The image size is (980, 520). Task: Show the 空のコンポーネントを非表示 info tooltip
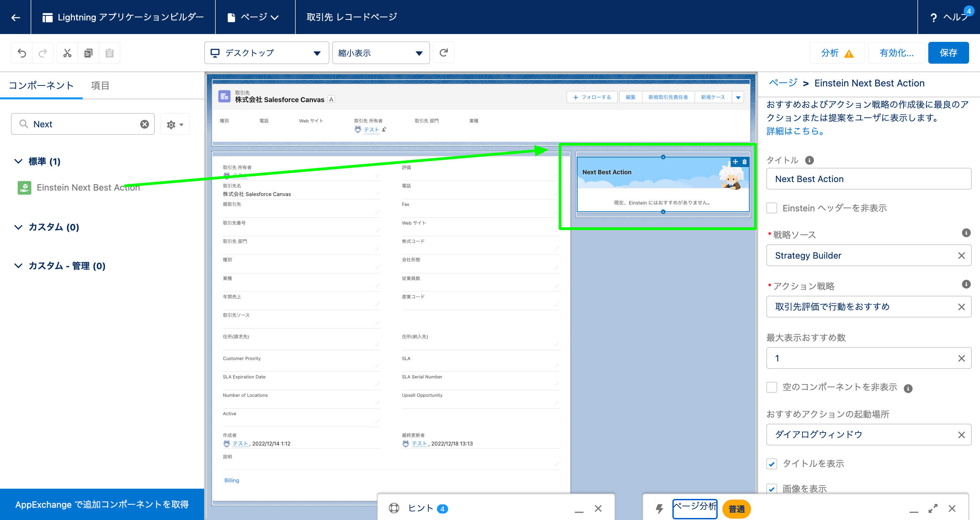pyautogui.click(x=908, y=388)
